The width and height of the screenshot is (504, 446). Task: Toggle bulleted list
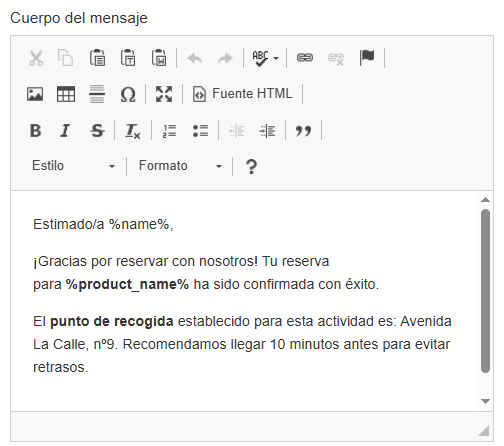click(x=200, y=131)
